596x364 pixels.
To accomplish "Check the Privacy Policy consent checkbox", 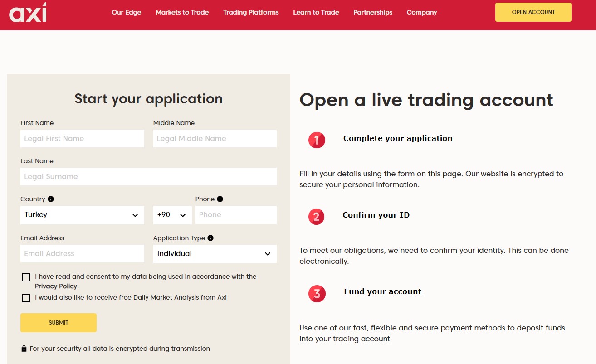I will pyautogui.click(x=26, y=277).
